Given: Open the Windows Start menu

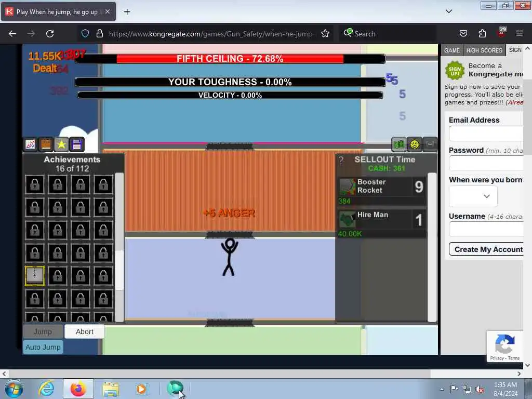Looking at the screenshot, I should pos(14,389).
